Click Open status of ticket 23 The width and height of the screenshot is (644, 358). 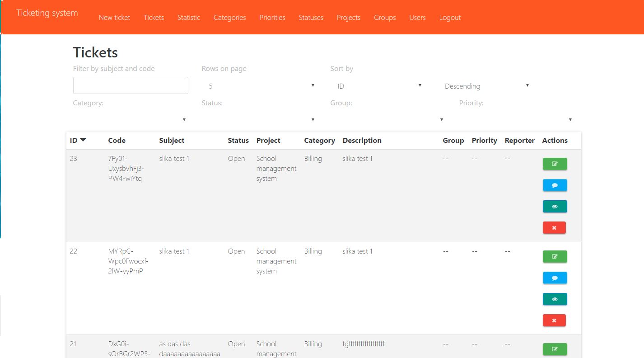(237, 159)
